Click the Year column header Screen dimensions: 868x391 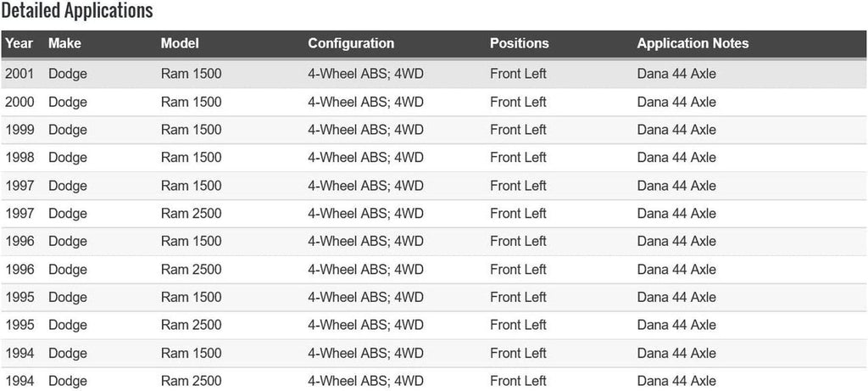19,43
